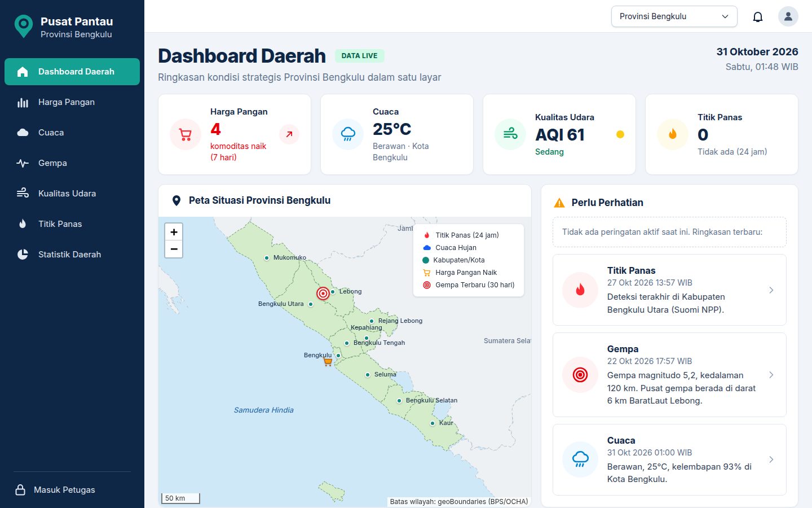Zoom out the map with minus button
This screenshot has width=812, height=508.
174,249
